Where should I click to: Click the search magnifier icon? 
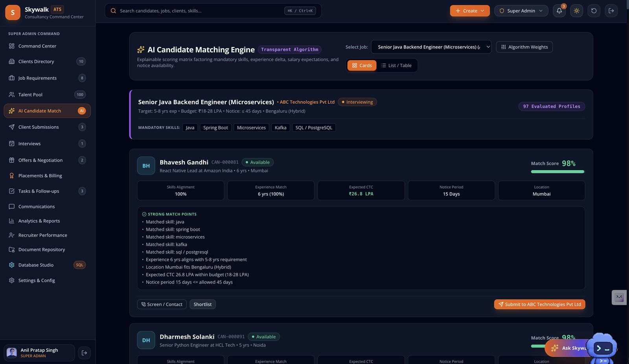pyautogui.click(x=113, y=11)
